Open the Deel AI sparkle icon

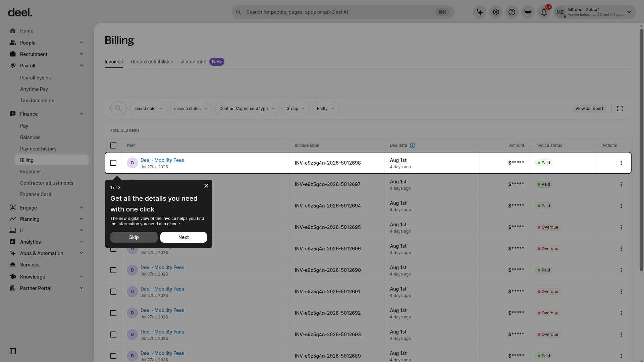pyautogui.click(x=480, y=12)
